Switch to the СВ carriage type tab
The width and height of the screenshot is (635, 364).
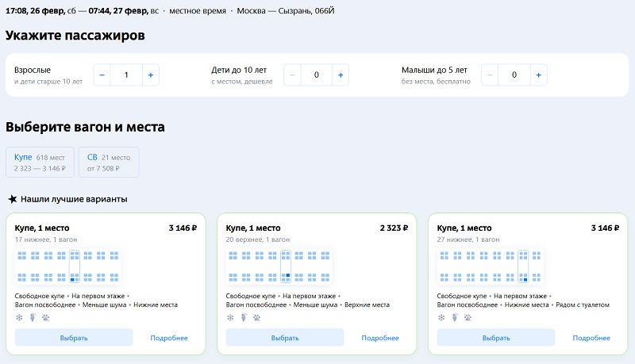(x=109, y=163)
